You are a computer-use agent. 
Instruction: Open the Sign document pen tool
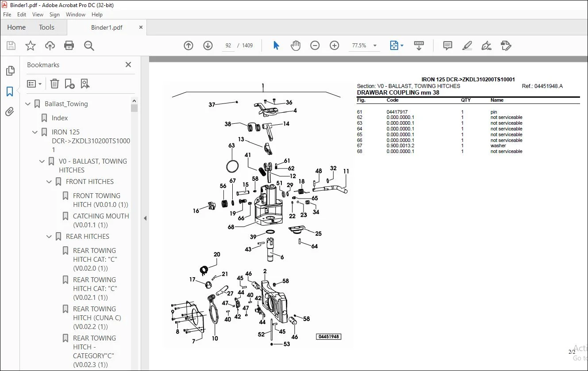click(487, 46)
